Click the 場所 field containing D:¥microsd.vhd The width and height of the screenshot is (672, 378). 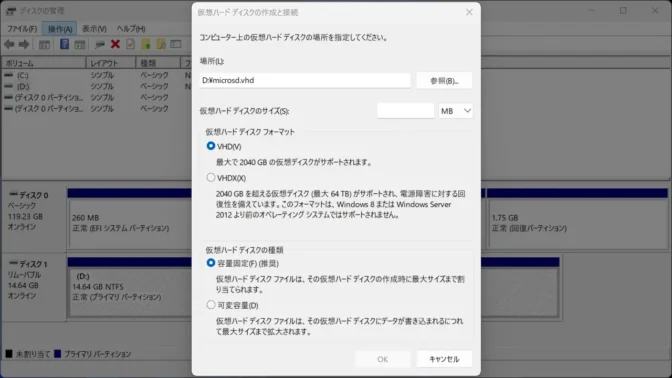click(305, 81)
